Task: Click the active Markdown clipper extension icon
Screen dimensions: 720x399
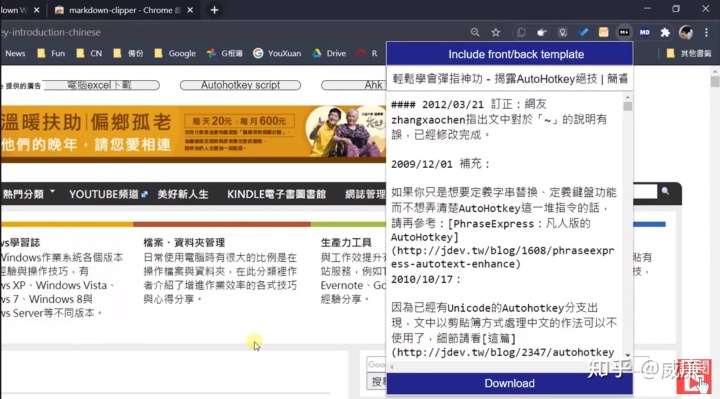Action: [624, 32]
